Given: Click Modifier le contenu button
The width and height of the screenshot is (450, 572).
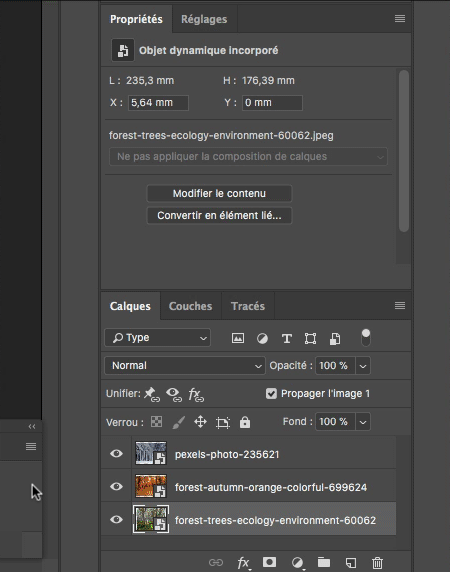Looking at the screenshot, I should coord(219,193).
